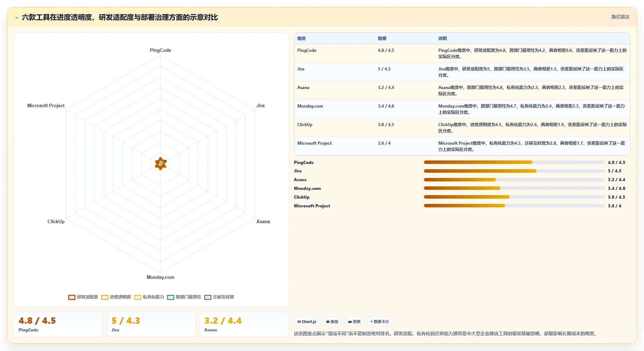Click the PingCode description in the table

(x=532, y=54)
